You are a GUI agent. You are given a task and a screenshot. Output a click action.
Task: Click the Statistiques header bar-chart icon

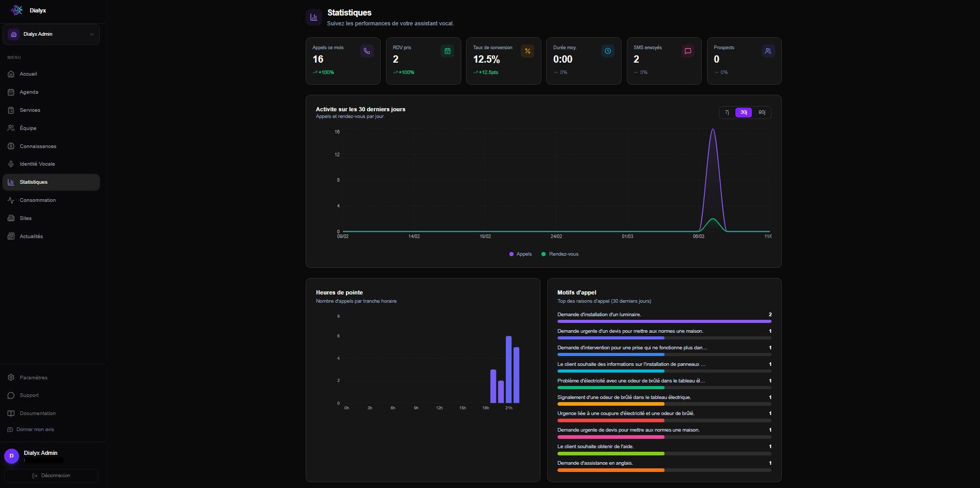click(313, 17)
